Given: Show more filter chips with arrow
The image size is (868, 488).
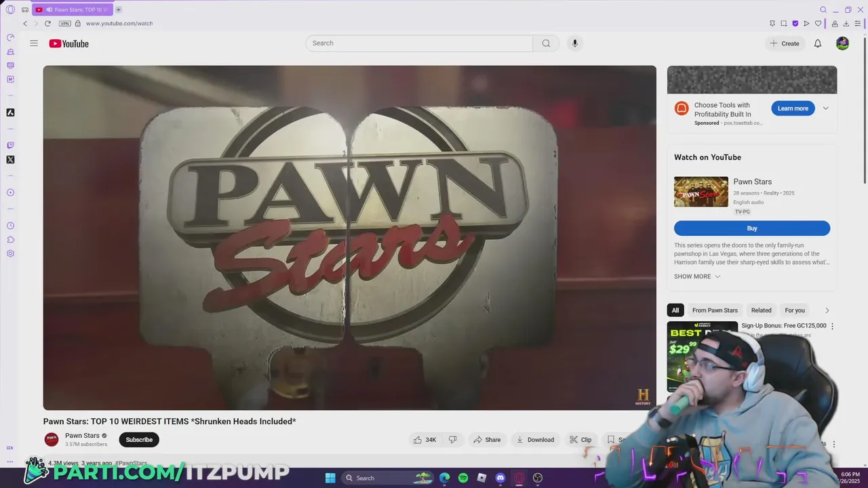Looking at the screenshot, I should (x=827, y=310).
